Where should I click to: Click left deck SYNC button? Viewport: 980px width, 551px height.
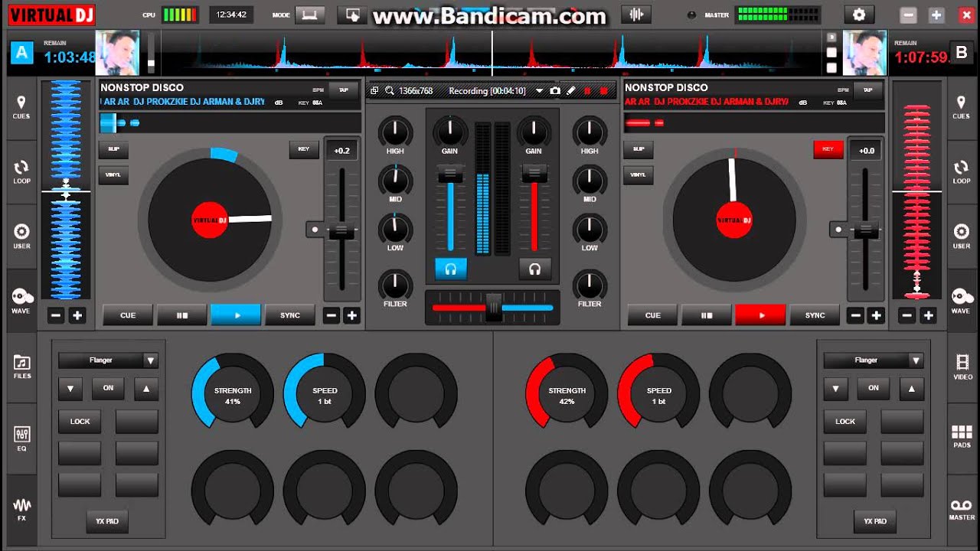tap(290, 315)
